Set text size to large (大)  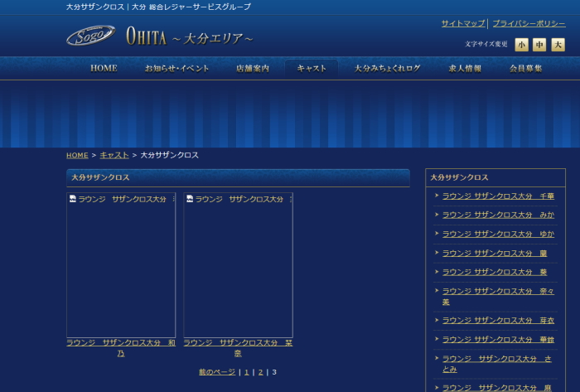(x=558, y=45)
